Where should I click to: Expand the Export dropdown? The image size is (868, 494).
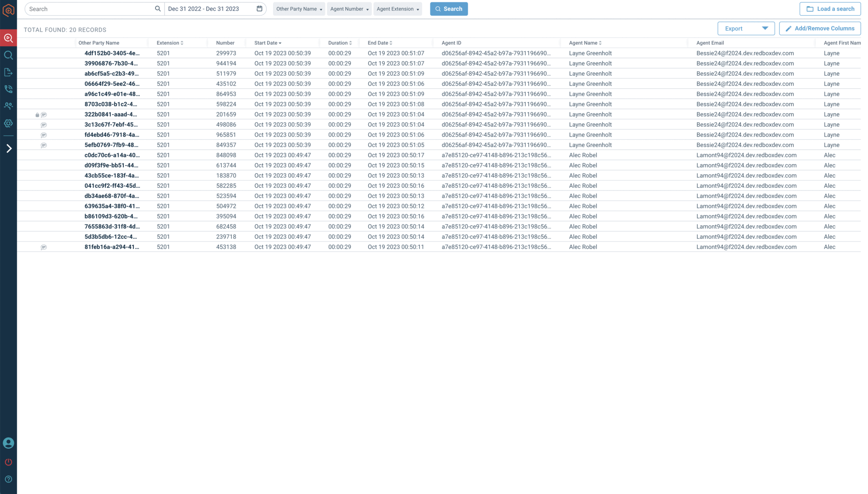(746, 28)
